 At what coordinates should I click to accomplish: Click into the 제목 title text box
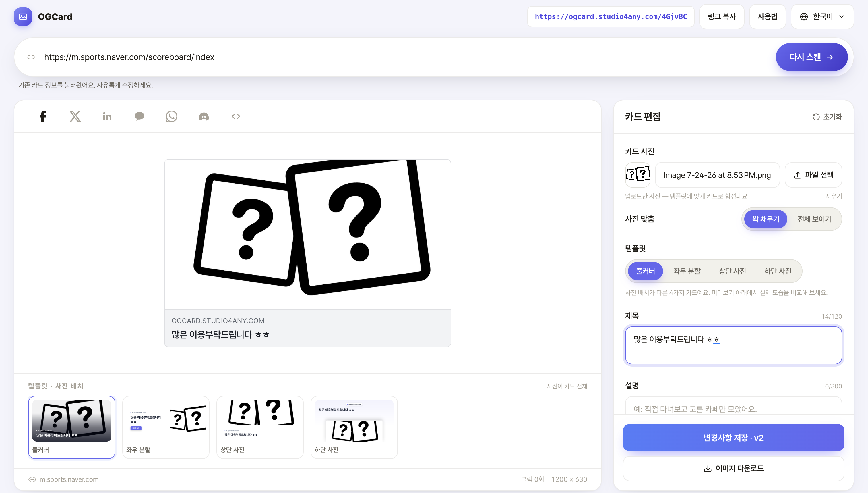tap(733, 345)
